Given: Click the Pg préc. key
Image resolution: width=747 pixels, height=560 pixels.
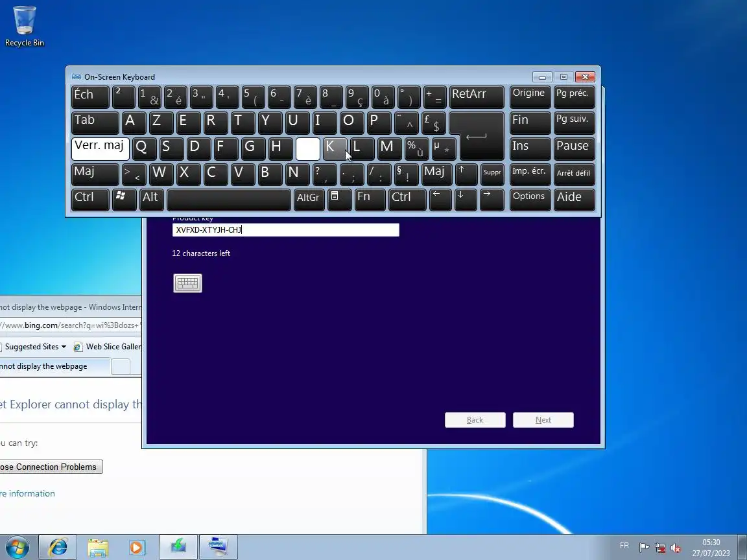Looking at the screenshot, I should (x=574, y=97).
